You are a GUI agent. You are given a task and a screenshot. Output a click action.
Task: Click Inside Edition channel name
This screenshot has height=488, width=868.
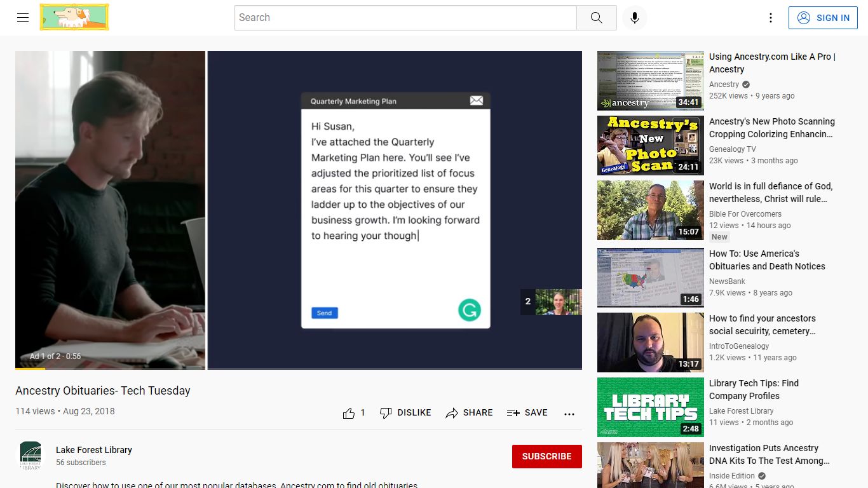pyautogui.click(x=732, y=476)
